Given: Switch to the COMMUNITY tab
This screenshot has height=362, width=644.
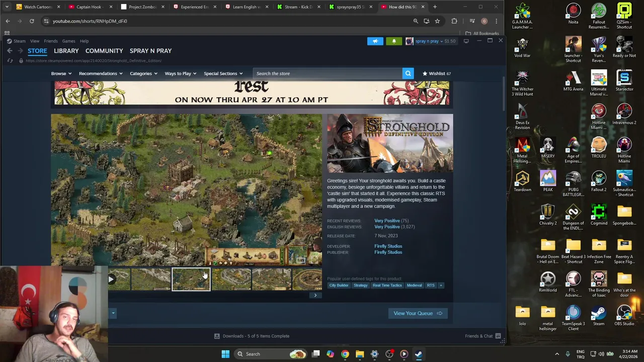Looking at the screenshot, I should click(104, 51).
